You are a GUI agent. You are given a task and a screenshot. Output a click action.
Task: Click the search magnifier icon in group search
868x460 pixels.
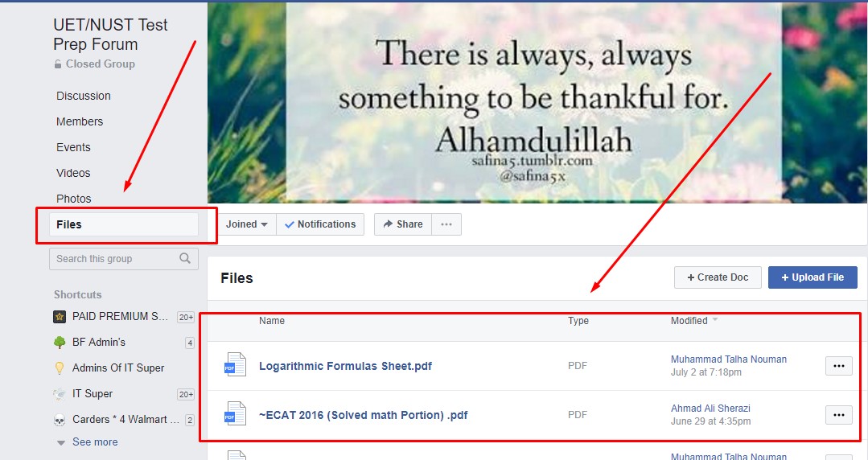coord(185,258)
